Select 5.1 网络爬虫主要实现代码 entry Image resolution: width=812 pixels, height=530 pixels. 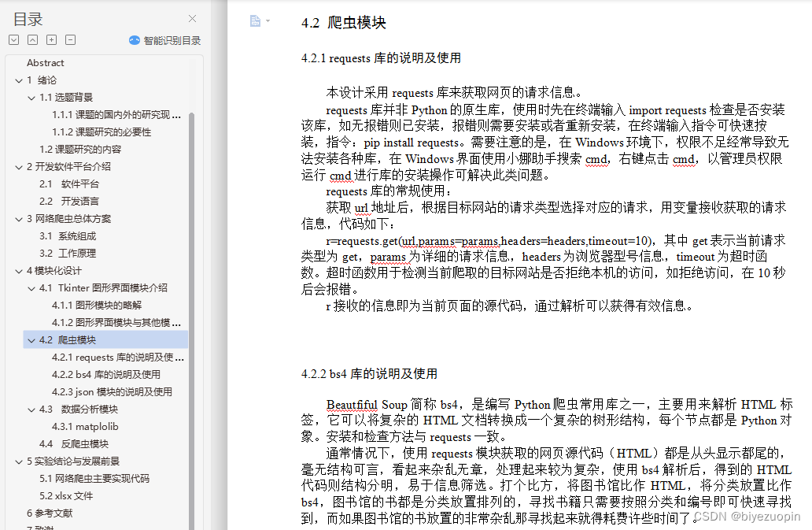pyautogui.click(x=94, y=479)
